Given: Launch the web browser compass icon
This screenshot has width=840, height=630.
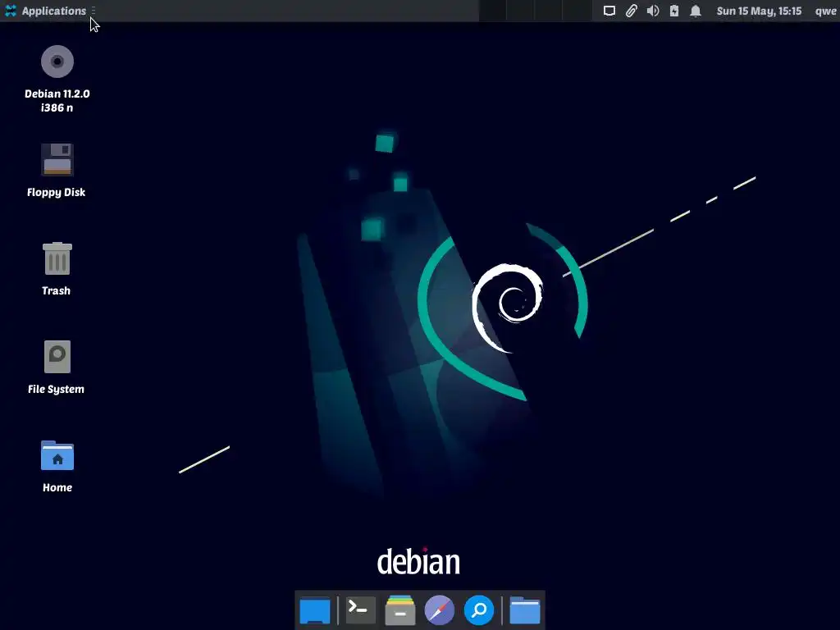Looking at the screenshot, I should pos(440,610).
